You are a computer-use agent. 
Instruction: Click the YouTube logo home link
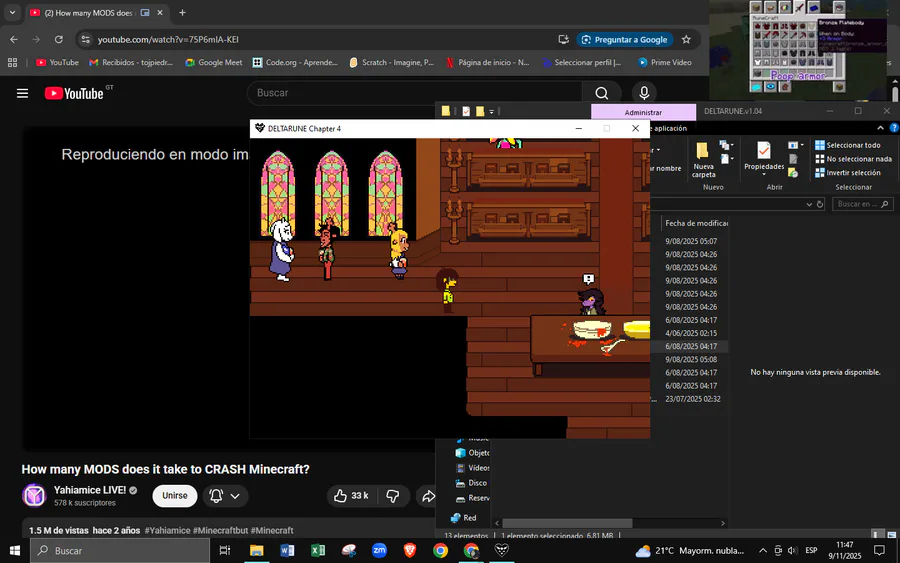tap(75, 93)
